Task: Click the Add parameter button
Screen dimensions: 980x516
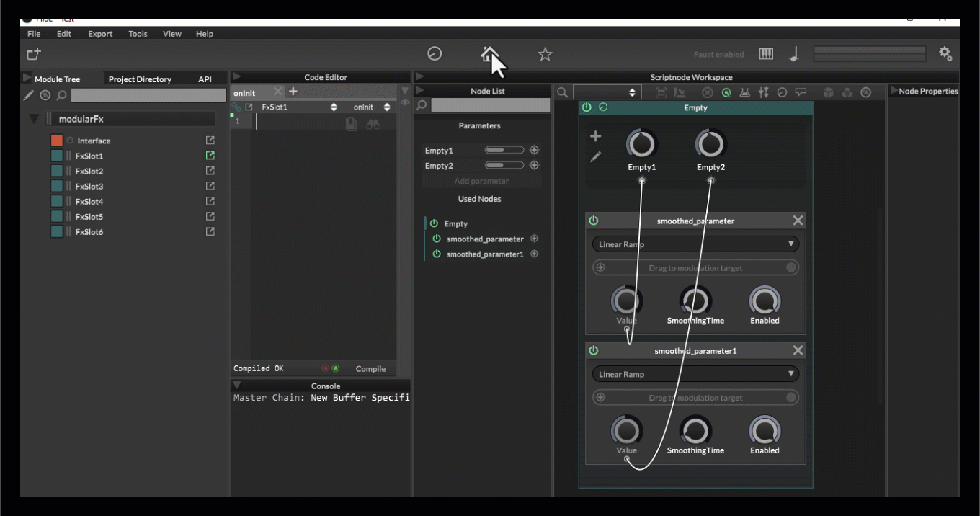Action: [x=481, y=181]
